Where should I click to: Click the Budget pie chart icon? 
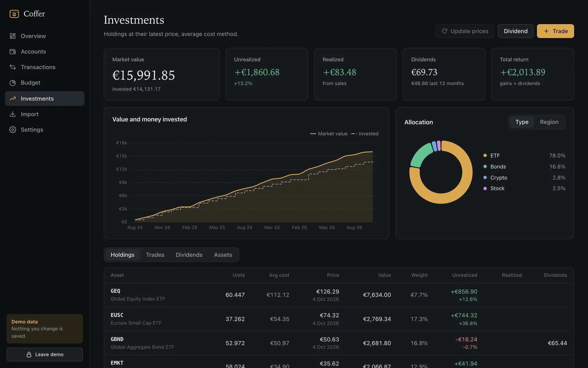13,83
